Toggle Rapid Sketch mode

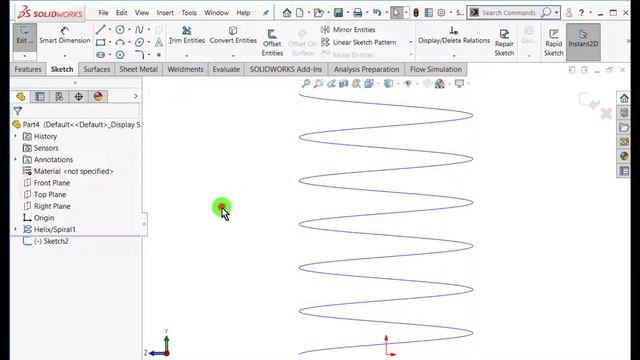point(553,42)
